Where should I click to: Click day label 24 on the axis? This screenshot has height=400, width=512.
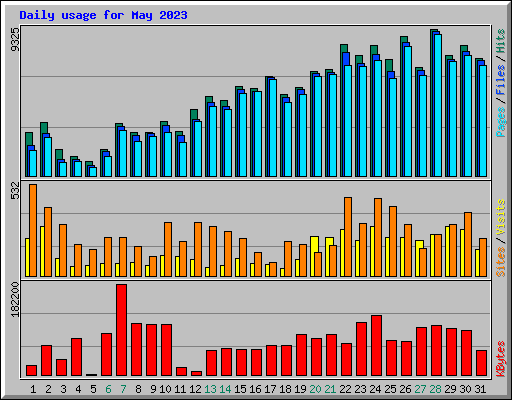(x=375, y=389)
